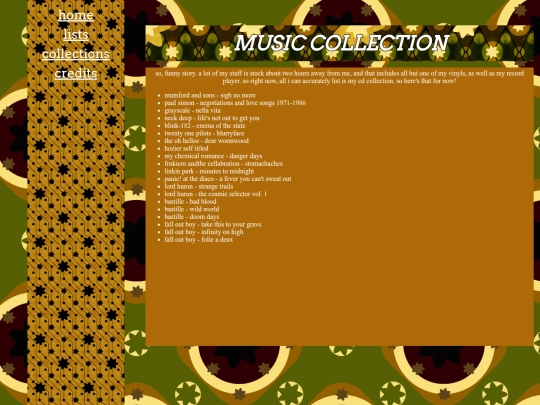The image size is (540, 405).
Task: Click the 'so, funny story' intro paragraph
Action: (340, 77)
